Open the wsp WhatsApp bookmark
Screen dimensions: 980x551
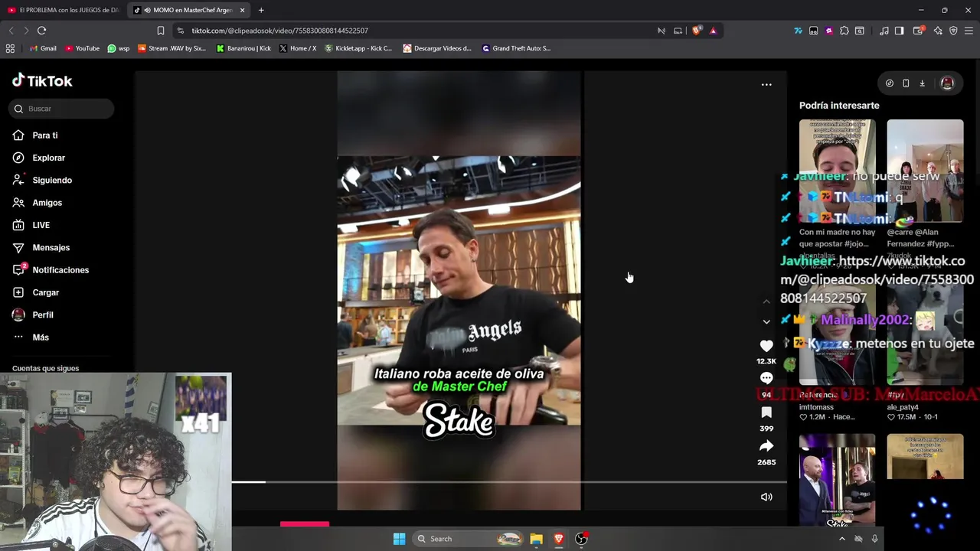coord(118,48)
